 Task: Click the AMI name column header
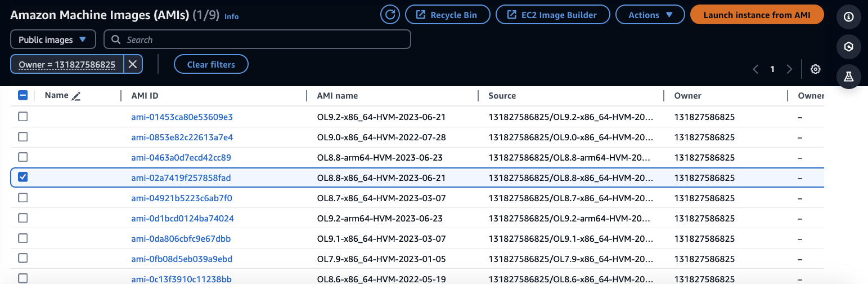coord(338,96)
